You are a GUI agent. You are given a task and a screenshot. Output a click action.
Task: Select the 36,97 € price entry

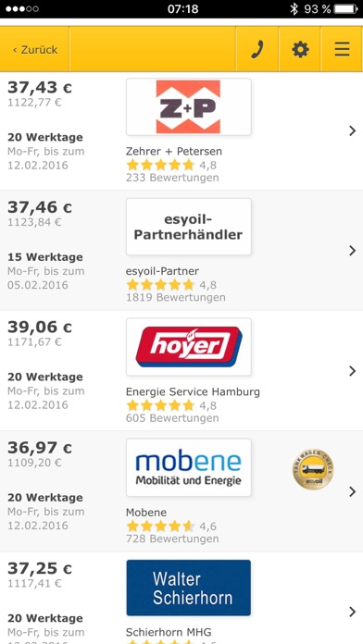point(40,448)
